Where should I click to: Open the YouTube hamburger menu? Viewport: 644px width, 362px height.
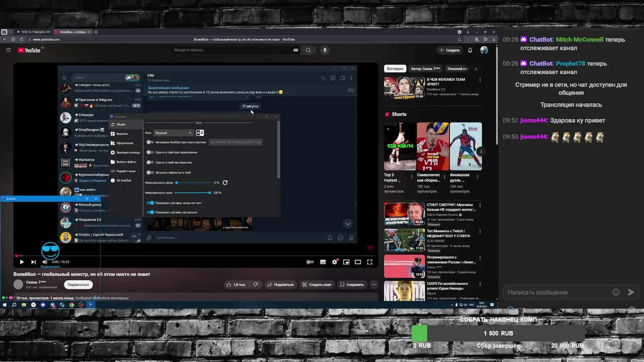(9, 50)
